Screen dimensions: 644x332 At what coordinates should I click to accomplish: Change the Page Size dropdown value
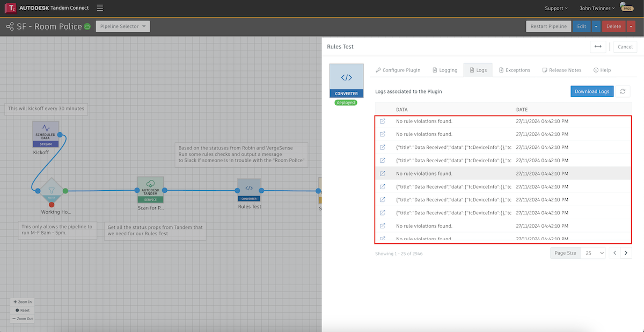pos(594,253)
